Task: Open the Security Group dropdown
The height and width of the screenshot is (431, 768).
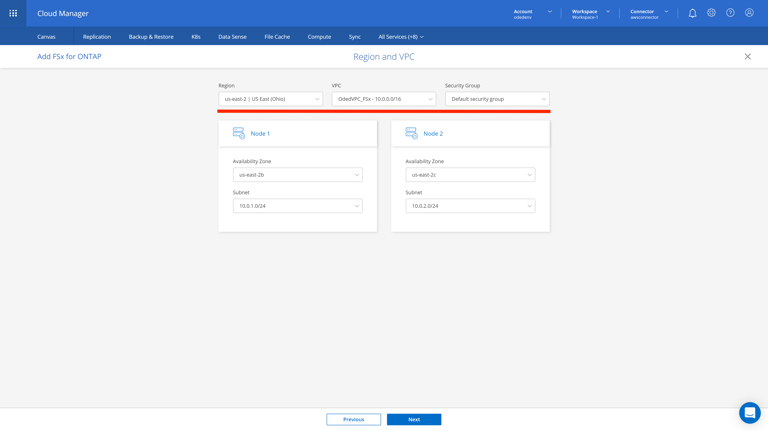Action: pos(497,99)
